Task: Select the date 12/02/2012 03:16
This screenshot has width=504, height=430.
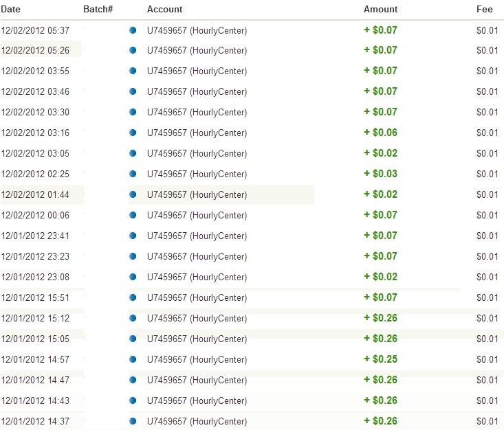Action: (x=35, y=133)
